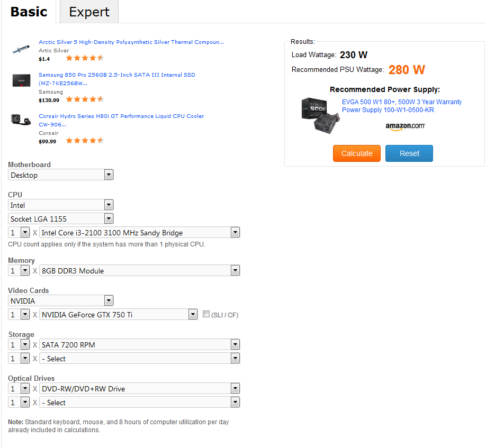The image size is (486, 448).
Task: Open the DVD-RW drive count dropdown
Action: coord(19,389)
